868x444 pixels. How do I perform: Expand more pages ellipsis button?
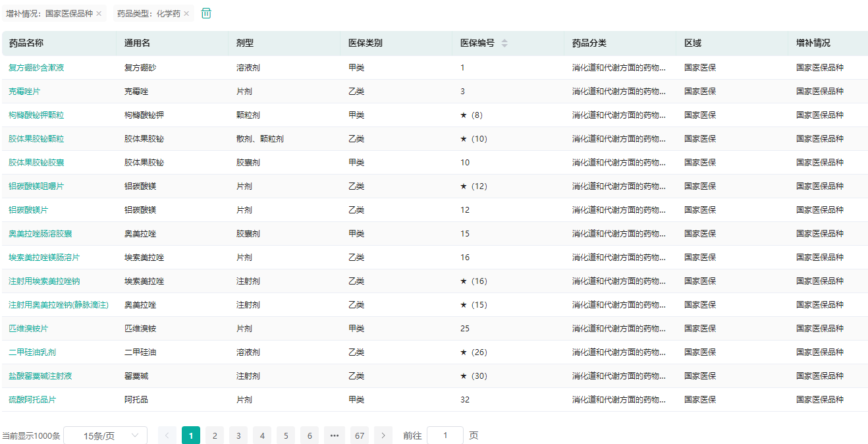[x=335, y=435]
